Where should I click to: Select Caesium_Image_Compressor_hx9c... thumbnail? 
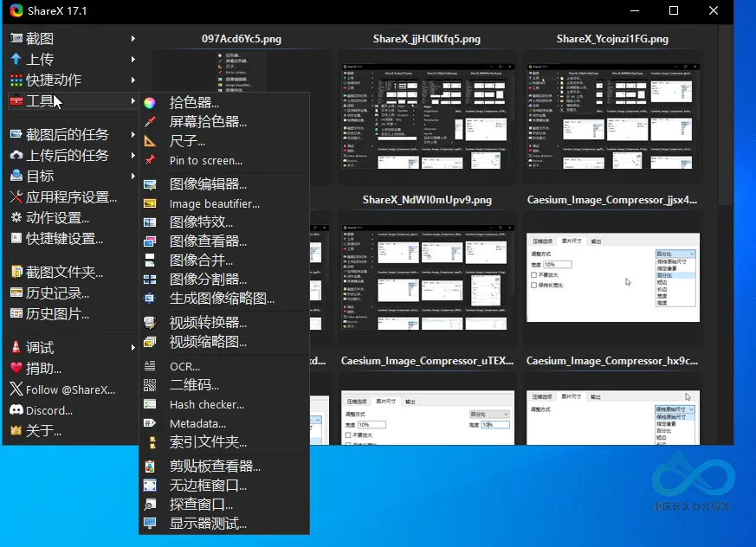click(x=613, y=417)
